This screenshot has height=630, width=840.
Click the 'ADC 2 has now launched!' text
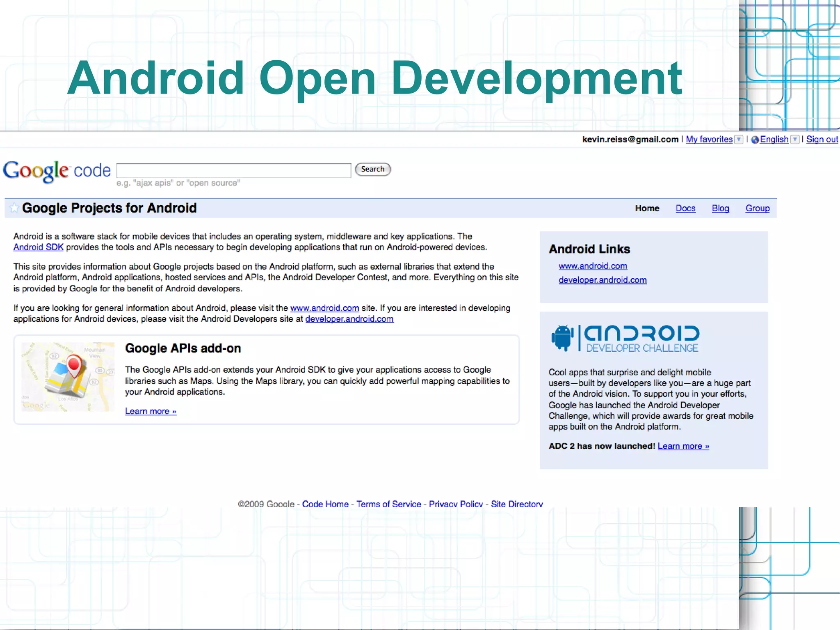coord(602,446)
